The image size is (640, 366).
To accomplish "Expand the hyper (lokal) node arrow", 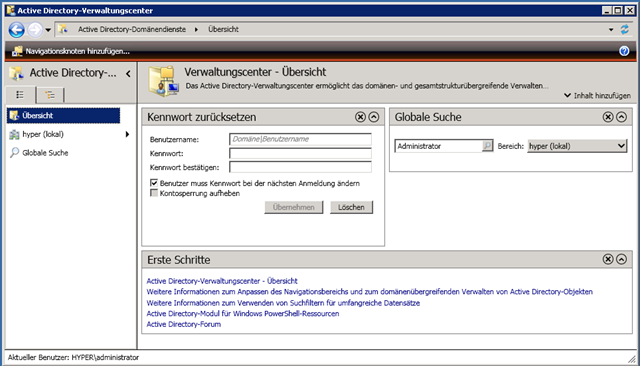I will [127, 134].
